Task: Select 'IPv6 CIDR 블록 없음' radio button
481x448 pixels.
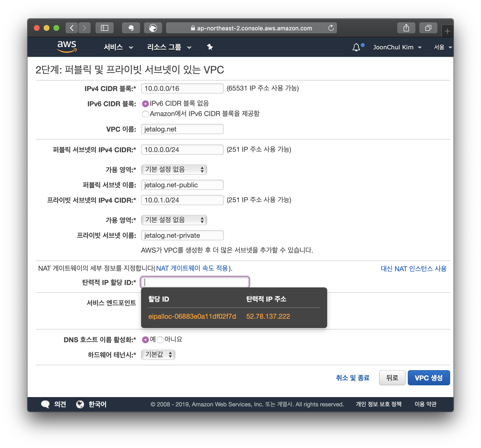Action: click(145, 104)
